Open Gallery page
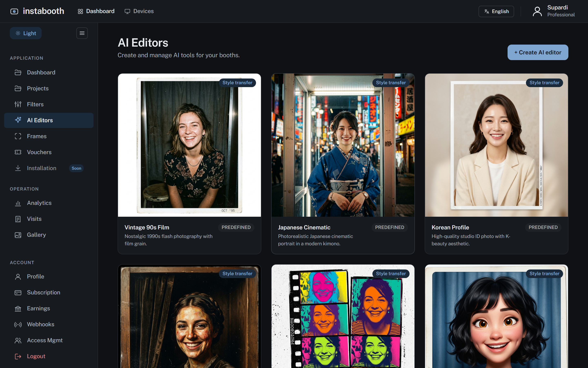Screen dimensions: 588x368 click(x=49, y=235)
